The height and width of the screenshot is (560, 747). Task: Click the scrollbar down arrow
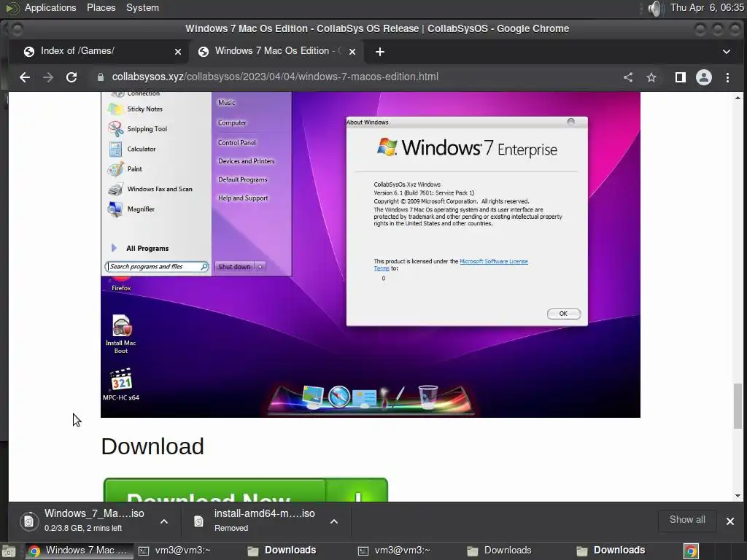pyautogui.click(x=738, y=496)
